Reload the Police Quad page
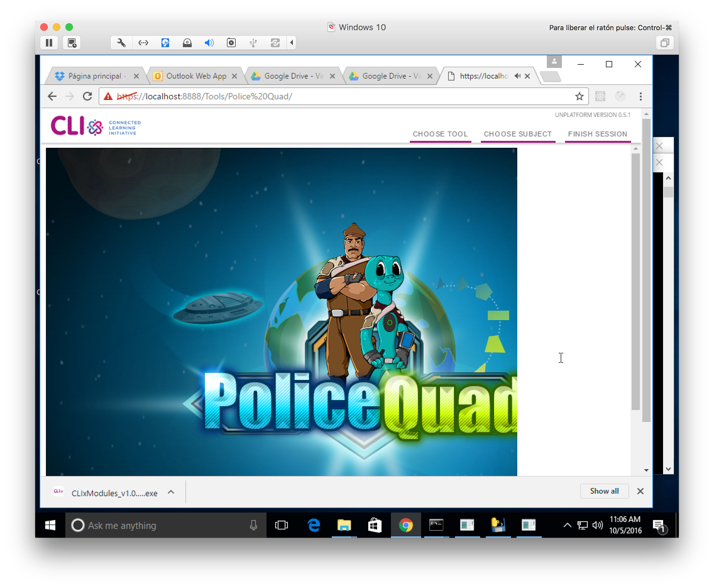This screenshot has width=714, height=588. click(87, 96)
